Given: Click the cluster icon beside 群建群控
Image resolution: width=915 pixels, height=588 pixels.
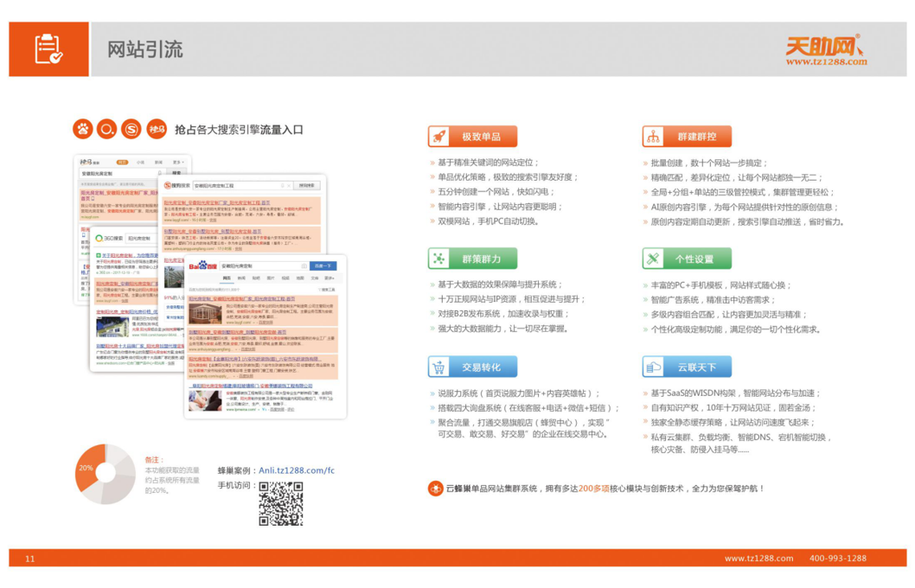Looking at the screenshot, I should click(652, 136).
